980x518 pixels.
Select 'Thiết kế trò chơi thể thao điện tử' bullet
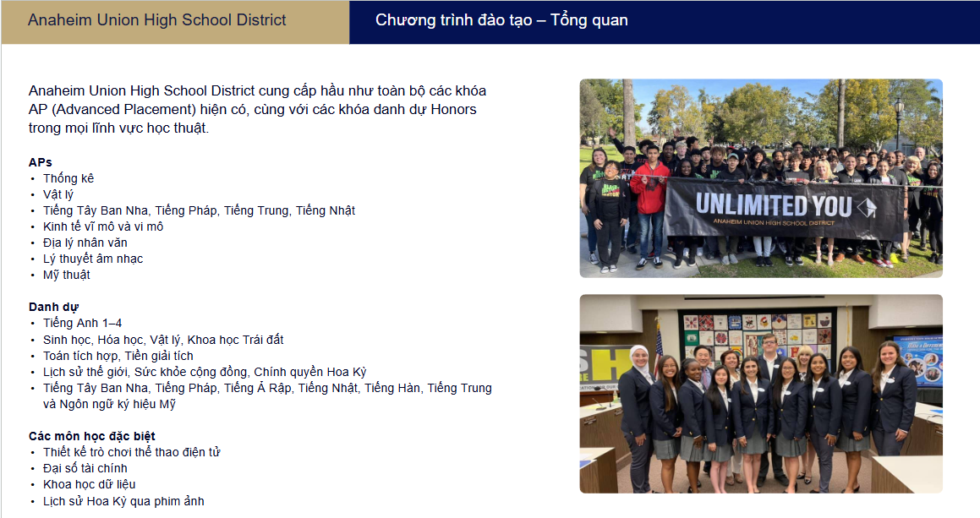(x=131, y=452)
